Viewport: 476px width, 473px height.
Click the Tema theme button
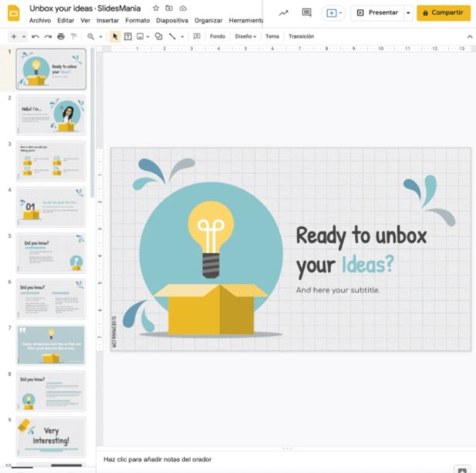[272, 36]
